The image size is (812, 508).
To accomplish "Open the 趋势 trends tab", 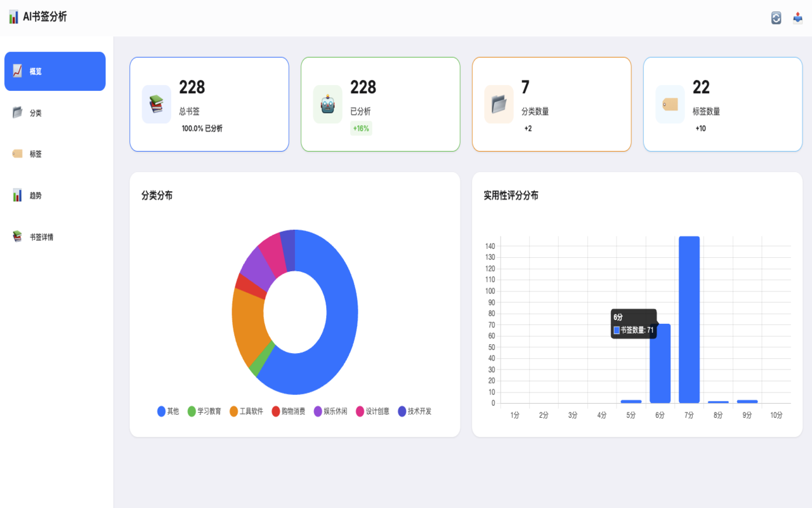I will click(55, 196).
